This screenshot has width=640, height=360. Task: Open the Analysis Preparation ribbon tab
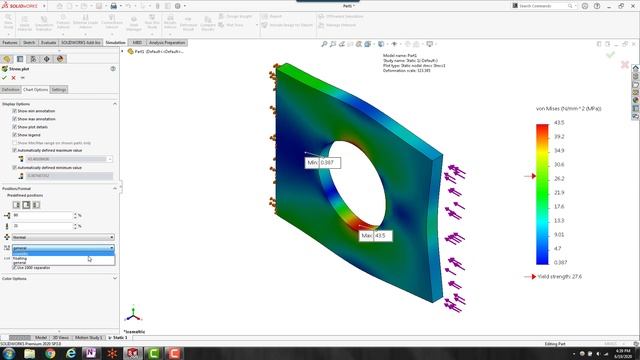point(167,42)
